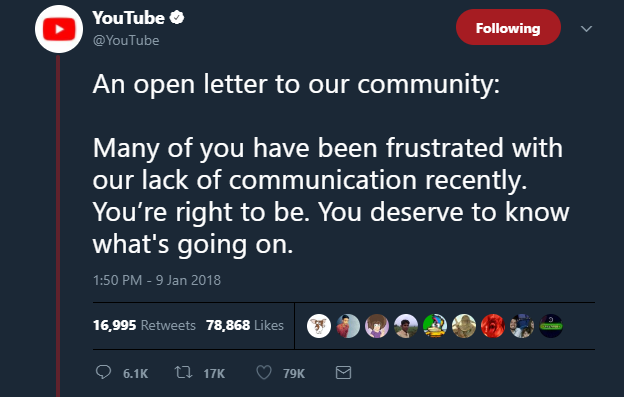Click the reply speech bubble icon
The image size is (624, 397).
click(x=103, y=372)
